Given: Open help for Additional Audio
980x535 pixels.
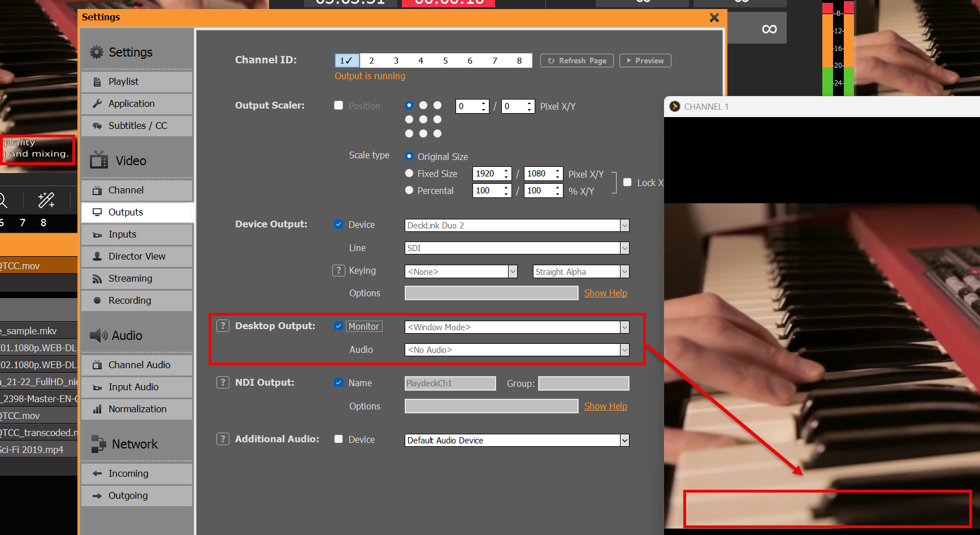Looking at the screenshot, I should 223,439.
